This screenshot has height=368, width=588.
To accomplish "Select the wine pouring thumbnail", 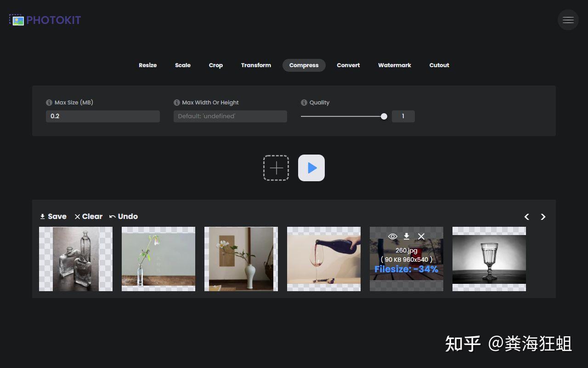I will [x=324, y=259].
